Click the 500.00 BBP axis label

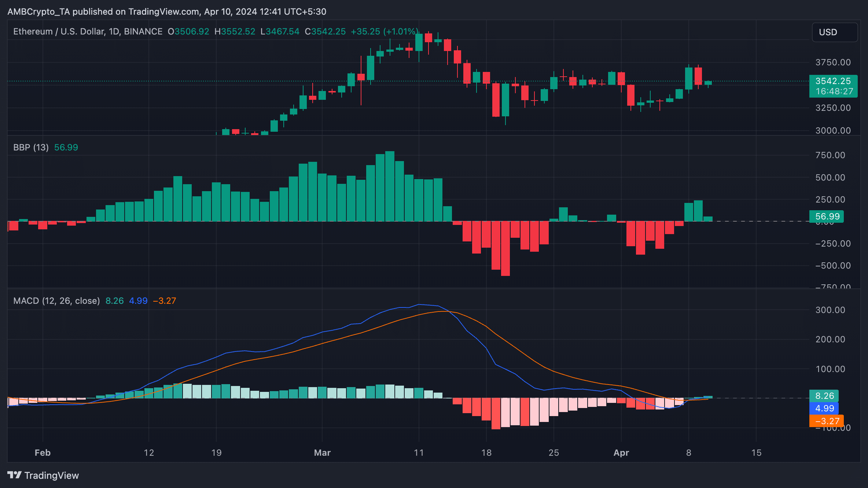pyautogui.click(x=830, y=178)
